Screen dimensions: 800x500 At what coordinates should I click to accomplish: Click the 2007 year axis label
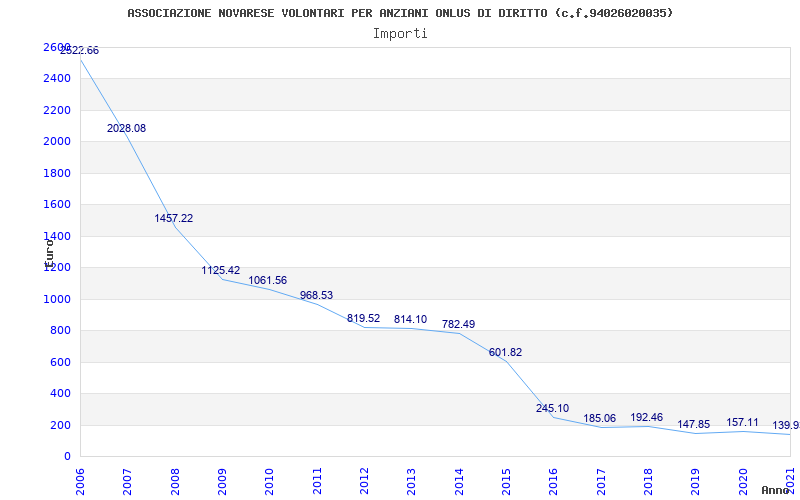[x=128, y=482]
